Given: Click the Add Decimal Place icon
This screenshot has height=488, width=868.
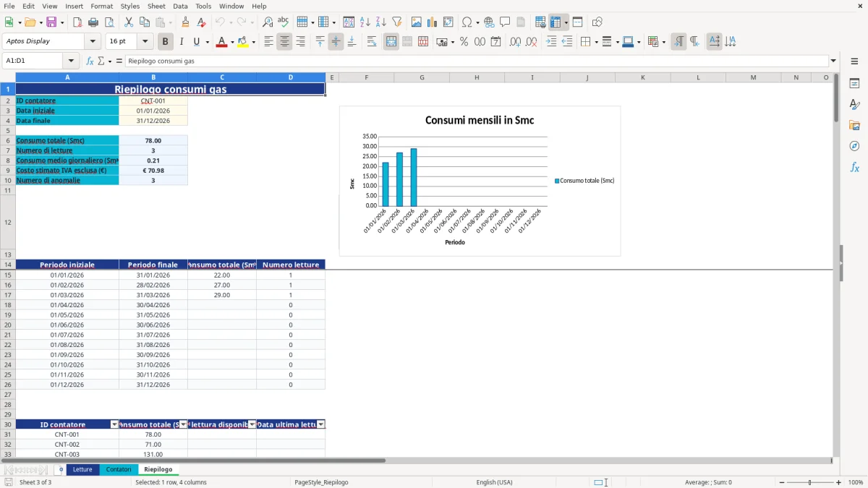Looking at the screenshot, I should pos(515,42).
